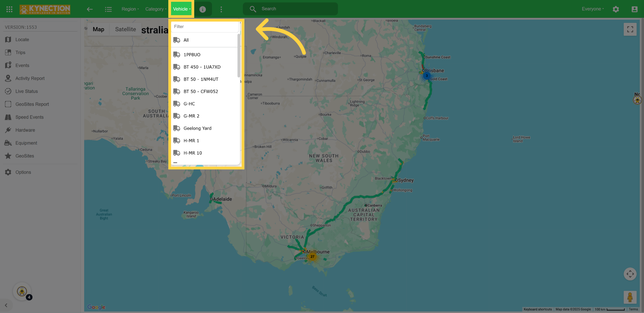Select the Street View pegman
This screenshot has height=313, width=644.
click(630, 297)
